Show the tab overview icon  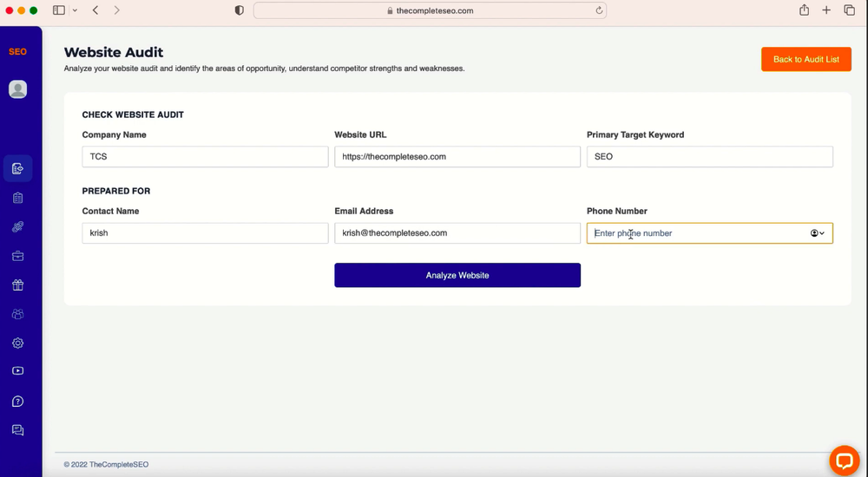pos(849,10)
